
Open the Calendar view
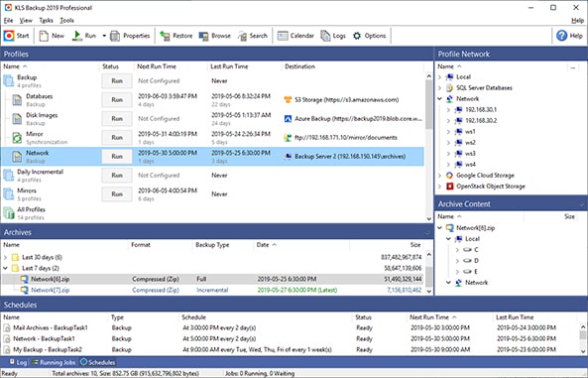point(283,36)
